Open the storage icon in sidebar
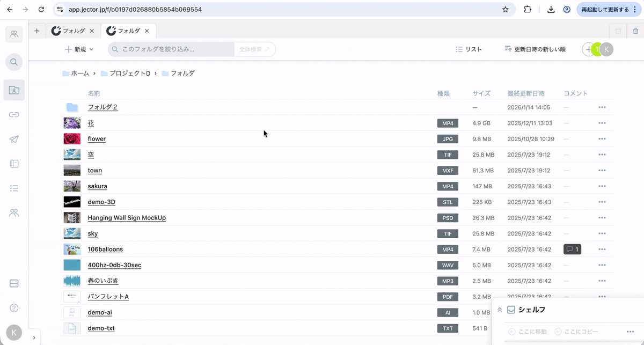Viewport: 644px width, 345px height. (x=14, y=283)
